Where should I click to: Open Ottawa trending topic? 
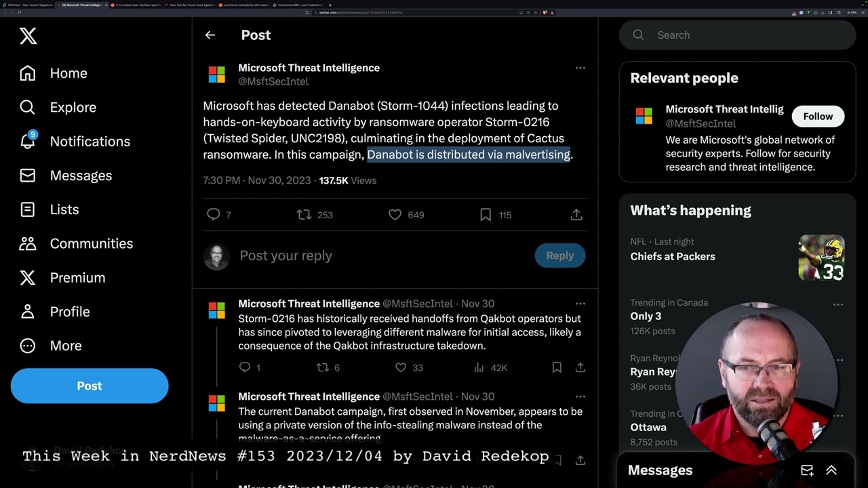[x=648, y=427]
